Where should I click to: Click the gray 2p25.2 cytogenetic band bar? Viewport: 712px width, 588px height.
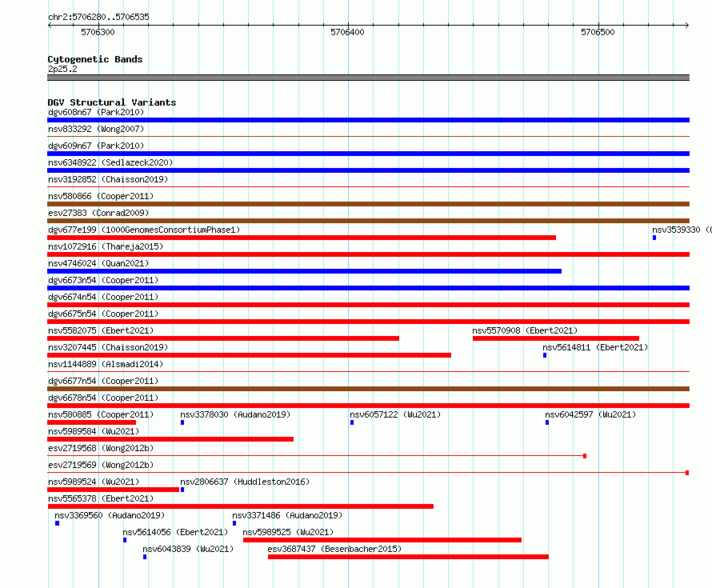368,78
